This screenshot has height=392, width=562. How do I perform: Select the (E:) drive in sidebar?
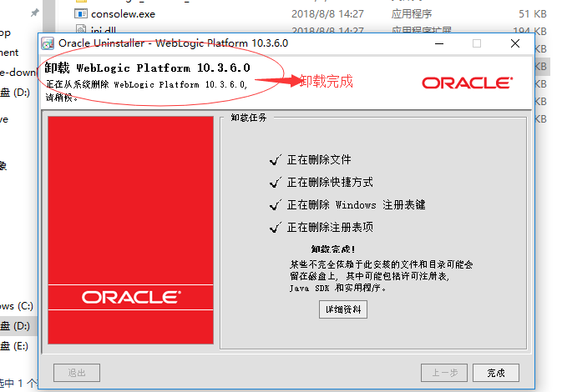tap(14, 346)
